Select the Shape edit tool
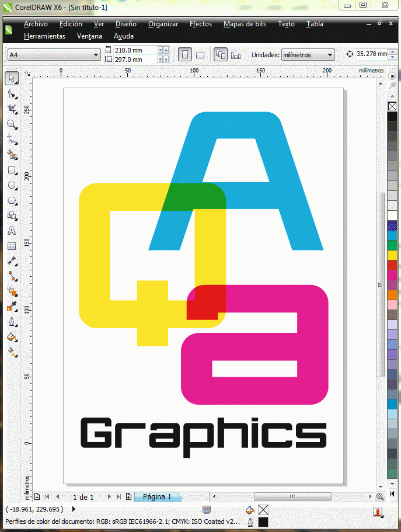The image size is (401, 532). coord(12,93)
